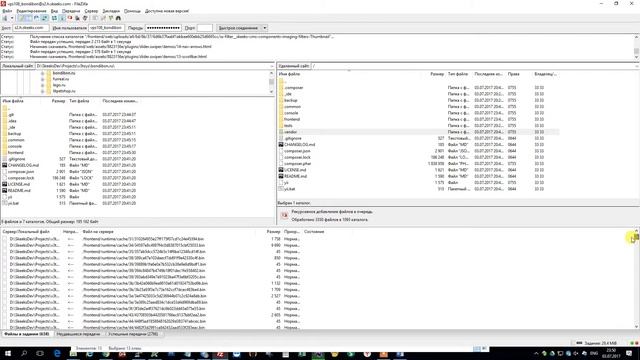The height and width of the screenshot is (360, 640).
Task: Click the local tree vertical scrollbar
Action: 271,82
